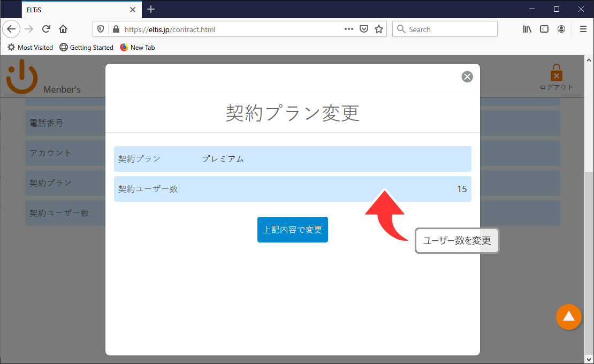Click the browser forward arrow
Screen dimensions: 594x364
pos(29,29)
